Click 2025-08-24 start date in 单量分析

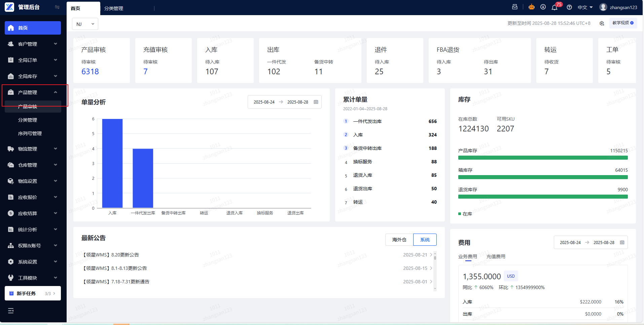(264, 102)
